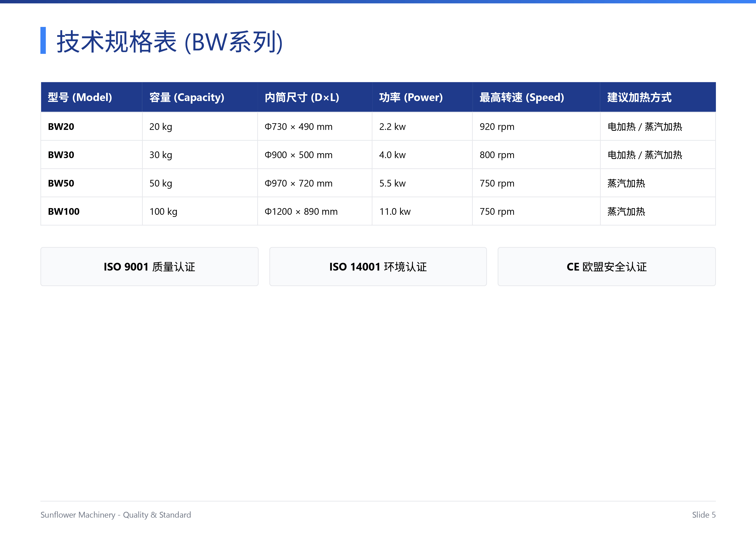The width and height of the screenshot is (756, 534).
Task: Click the 100 kg capacity cell
Action: point(200,211)
